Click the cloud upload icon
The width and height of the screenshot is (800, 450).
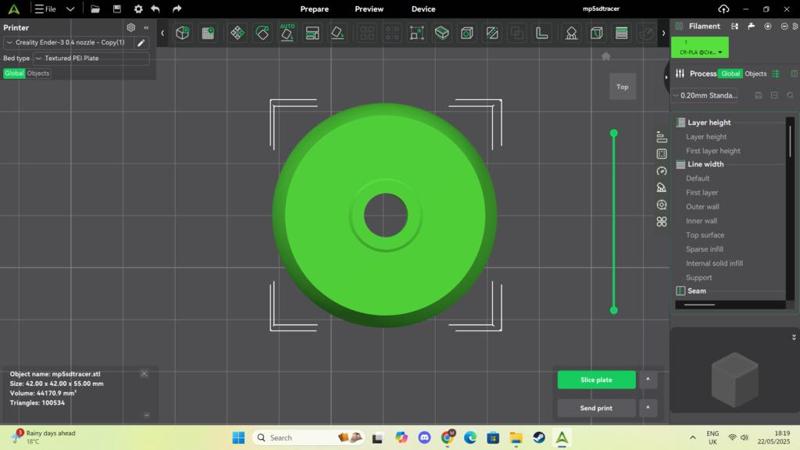pos(723,9)
